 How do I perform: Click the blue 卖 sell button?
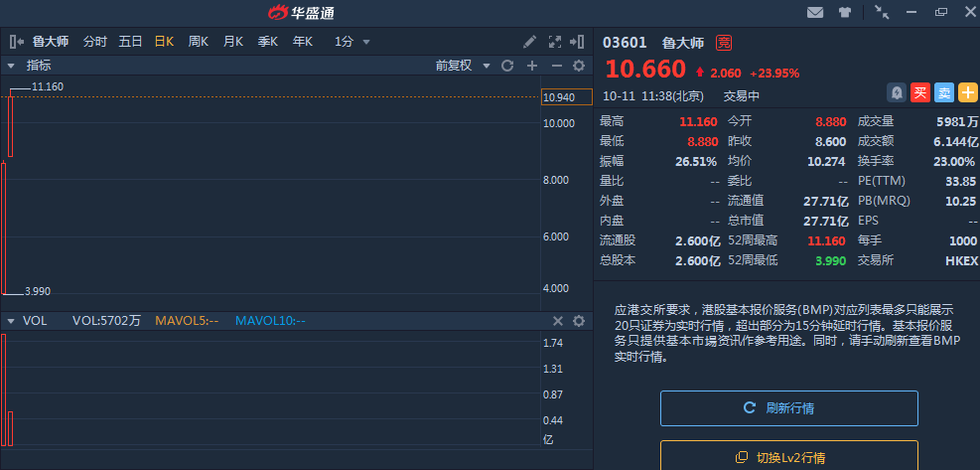(943, 92)
